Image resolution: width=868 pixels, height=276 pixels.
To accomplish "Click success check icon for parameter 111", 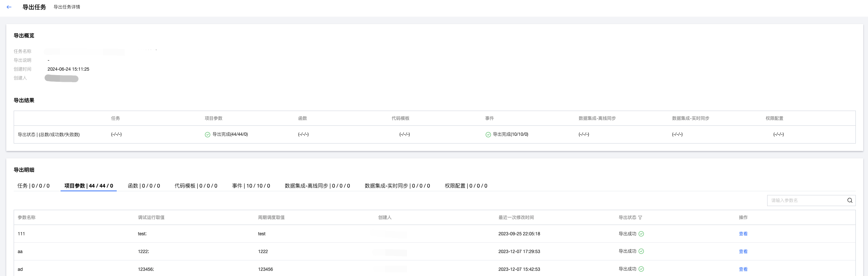I will 641,234.
